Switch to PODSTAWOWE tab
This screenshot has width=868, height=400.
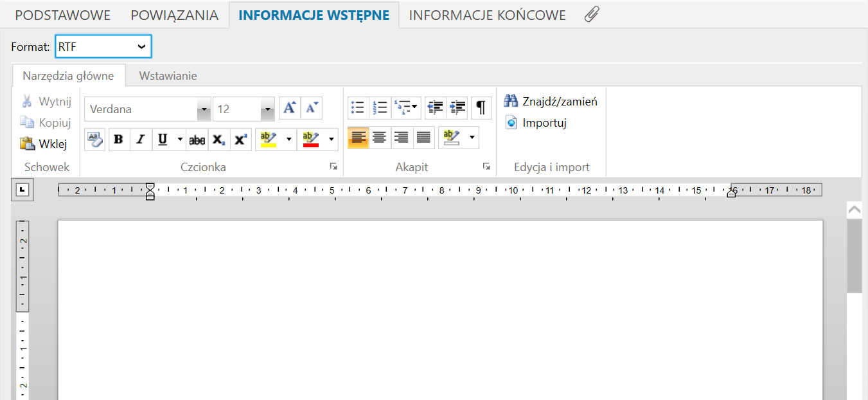pyautogui.click(x=63, y=15)
